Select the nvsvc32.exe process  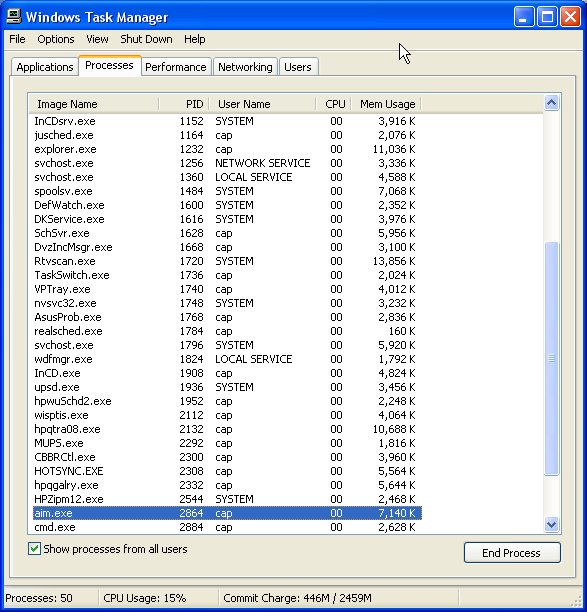(227, 303)
